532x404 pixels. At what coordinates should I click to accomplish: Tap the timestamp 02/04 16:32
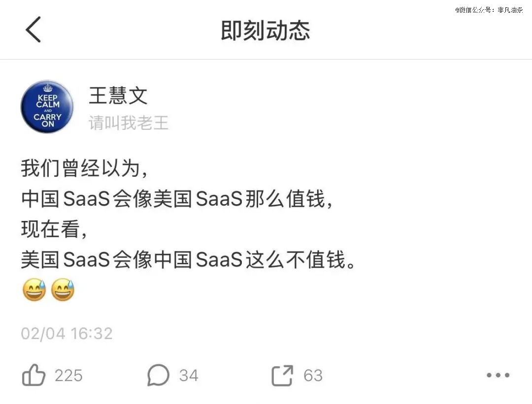[x=67, y=334]
